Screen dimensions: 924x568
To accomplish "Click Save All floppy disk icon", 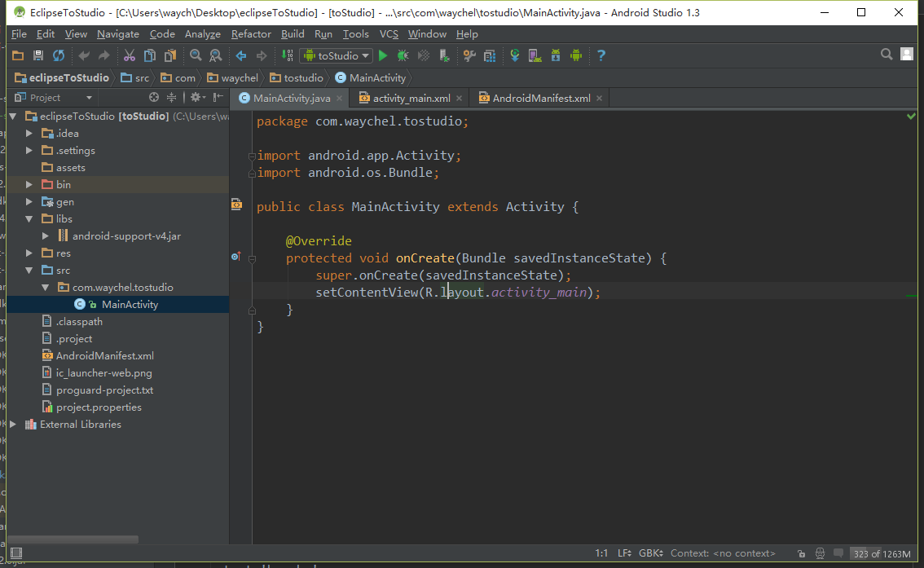I will [x=37, y=55].
